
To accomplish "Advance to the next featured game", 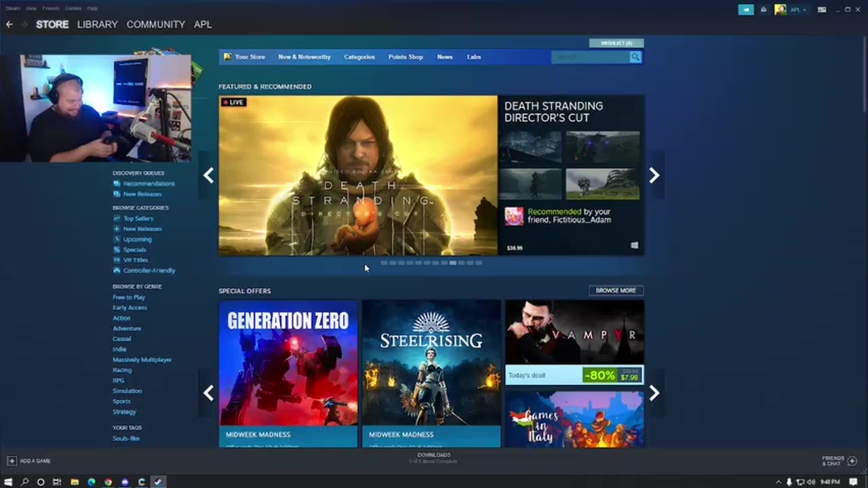I will (654, 176).
